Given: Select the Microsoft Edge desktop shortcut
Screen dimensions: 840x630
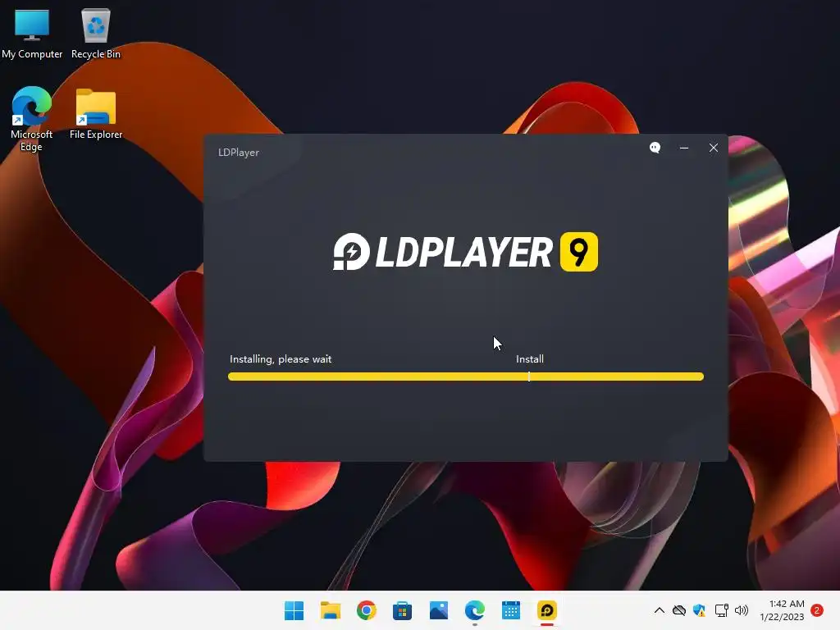Looking at the screenshot, I should (32, 120).
